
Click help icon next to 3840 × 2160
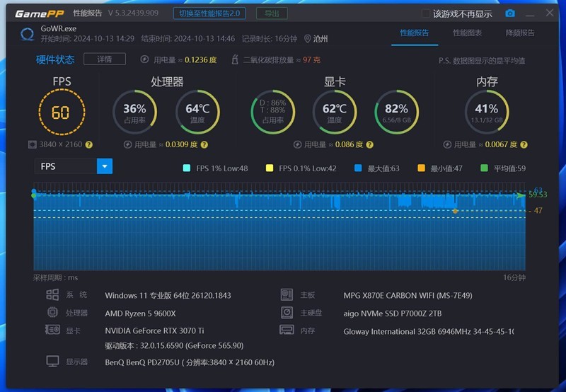[x=89, y=145]
